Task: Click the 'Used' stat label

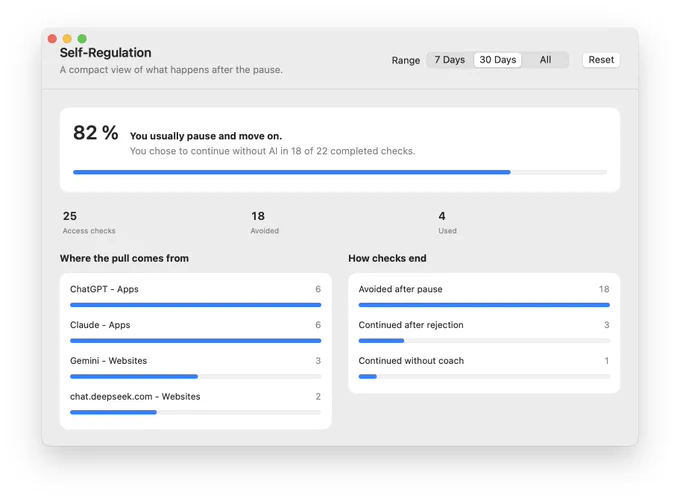Action: [x=447, y=231]
